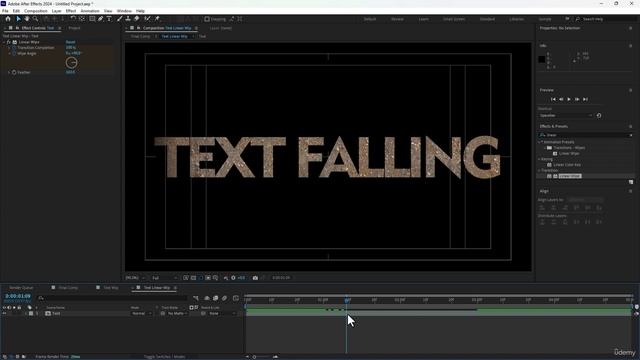The width and height of the screenshot is (640, 360).
Task: Toggle the Snapping checkbox
Action: tap(207, 19)
